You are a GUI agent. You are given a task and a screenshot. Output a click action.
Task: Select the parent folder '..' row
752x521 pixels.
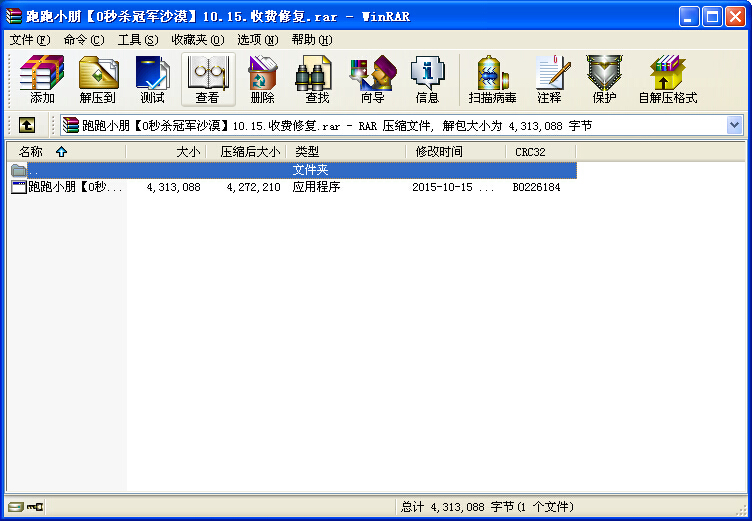click(293, 170)
